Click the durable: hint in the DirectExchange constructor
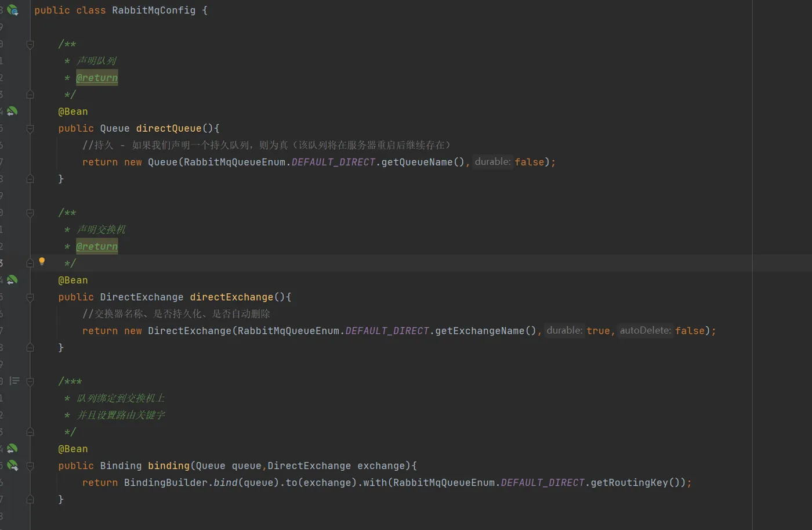 pyautogui.click(x=564, y=330)
